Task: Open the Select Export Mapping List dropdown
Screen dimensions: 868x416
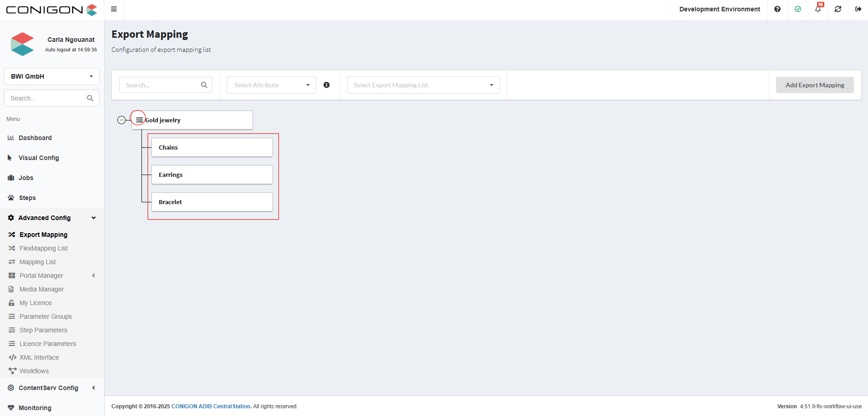Action: pos(423,85)
